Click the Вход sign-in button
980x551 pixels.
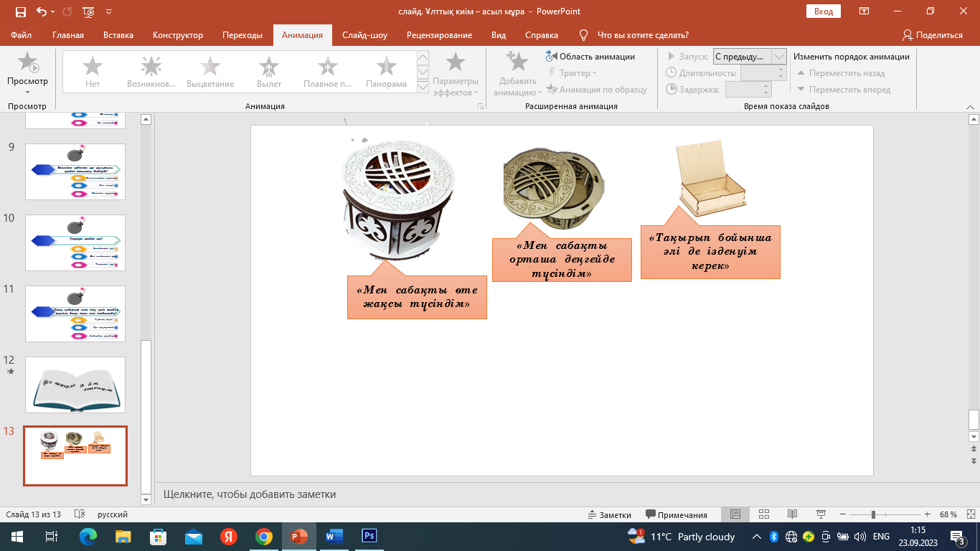click(x=824, y=11)
